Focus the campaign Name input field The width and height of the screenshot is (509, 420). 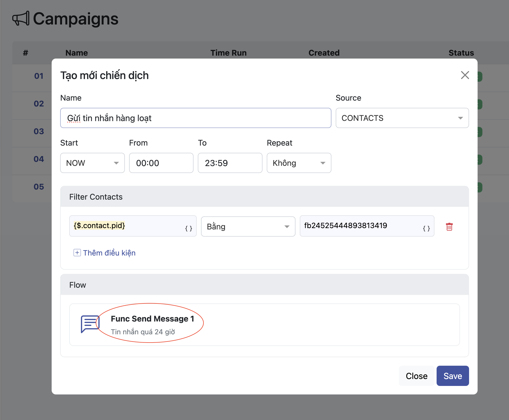click(196, 118)
